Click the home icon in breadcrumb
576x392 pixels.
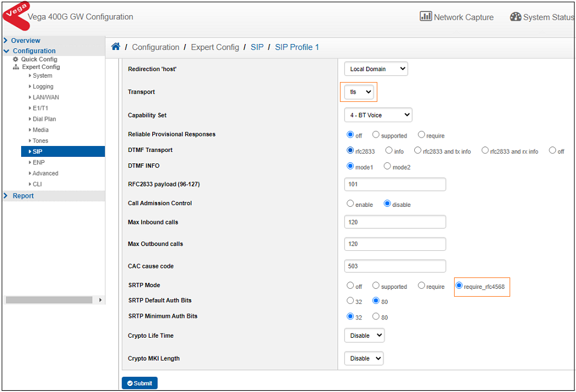[116, 47]
